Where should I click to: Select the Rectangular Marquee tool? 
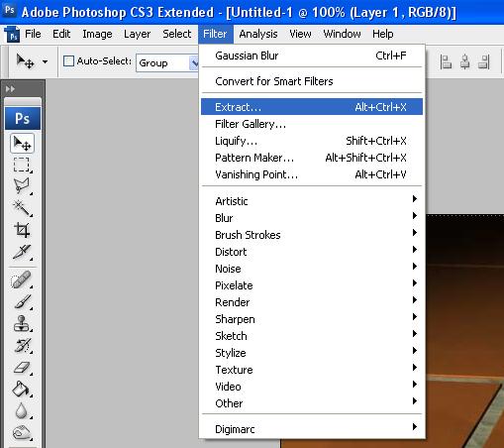click(x=22, y=165)
